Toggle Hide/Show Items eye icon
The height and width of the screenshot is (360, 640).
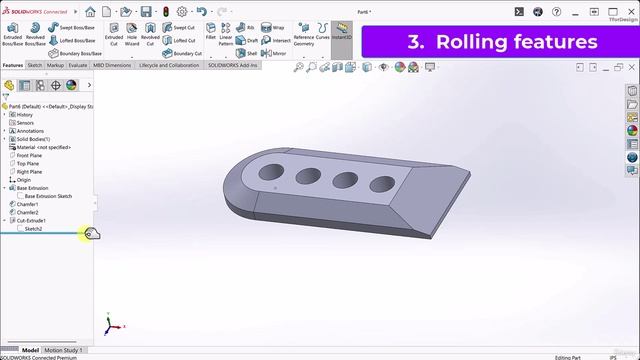(383, 67)
